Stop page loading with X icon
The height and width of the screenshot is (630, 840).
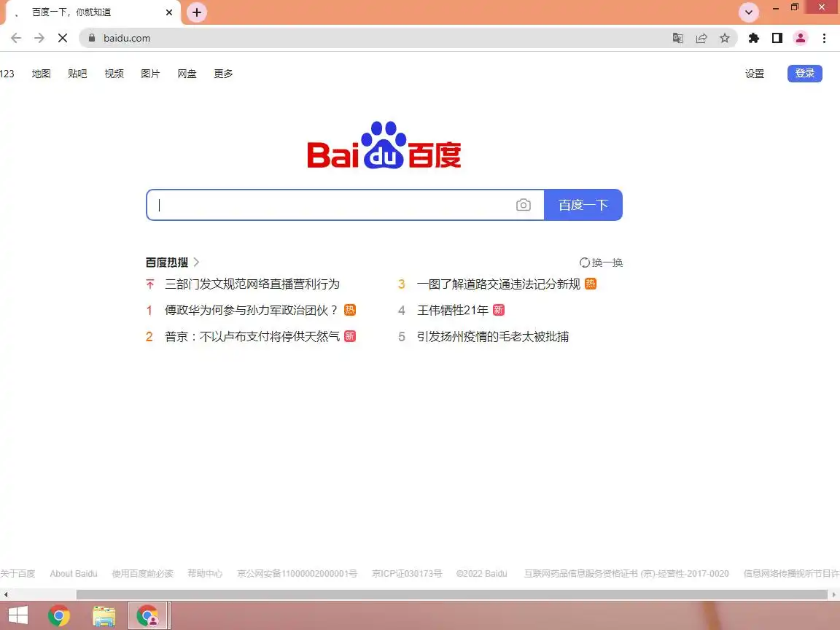coord(63,38)
